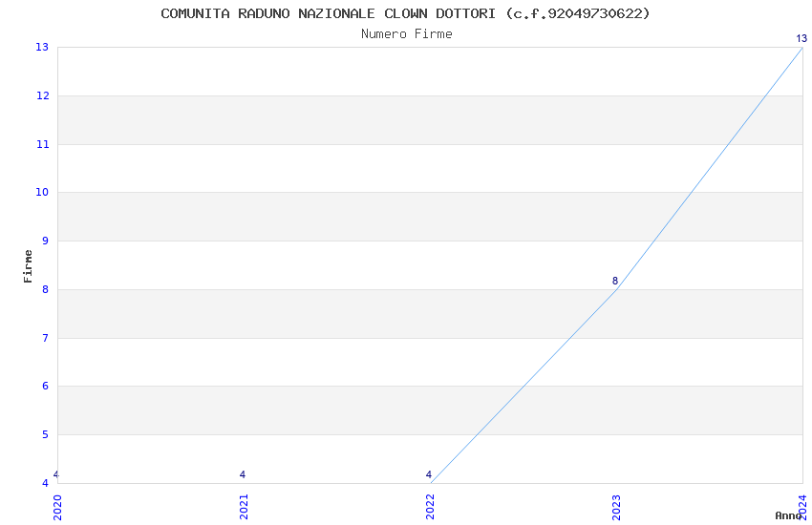The width and height of the screenshot is (812, 525).
Task: Click the data label 8 at the 2023 point
Action: click(x=615, y=281)
